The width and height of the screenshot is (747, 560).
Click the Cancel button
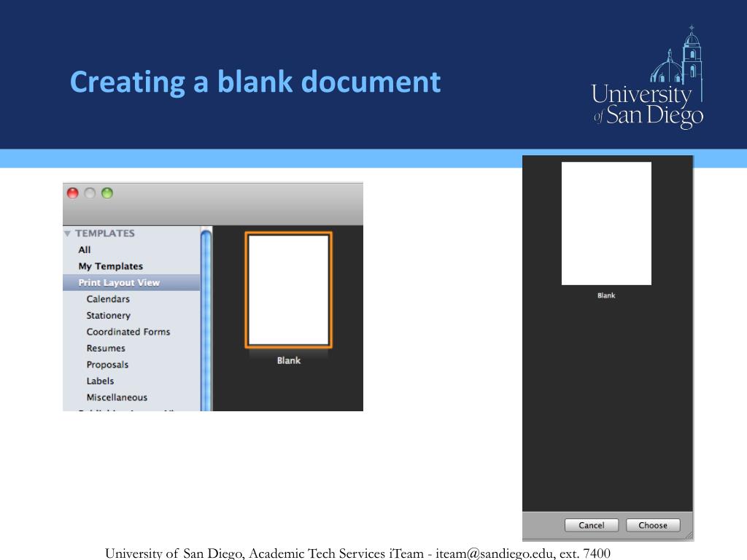click(x=591, y=525)
